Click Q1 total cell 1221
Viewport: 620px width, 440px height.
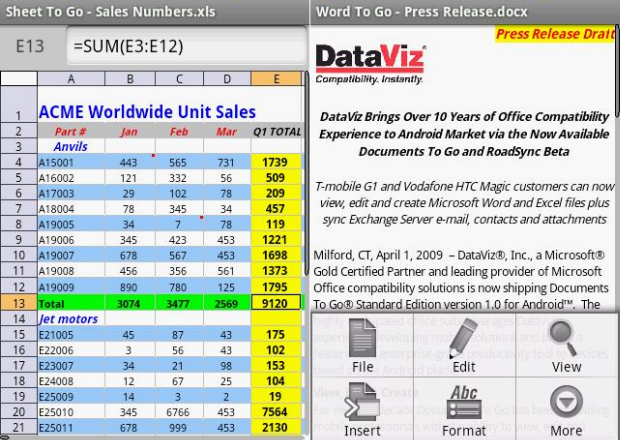pyautogui.click(x=276, y=240)
